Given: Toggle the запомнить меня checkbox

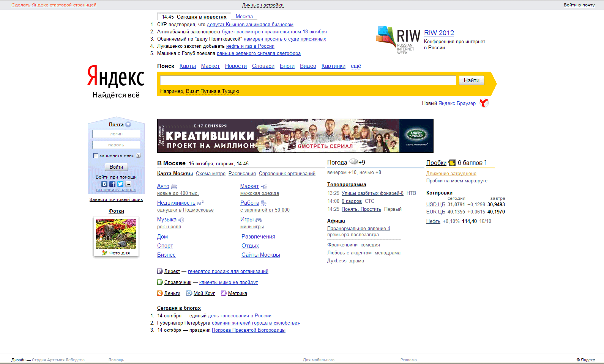Looking at the screenshot, I should 96,155.
